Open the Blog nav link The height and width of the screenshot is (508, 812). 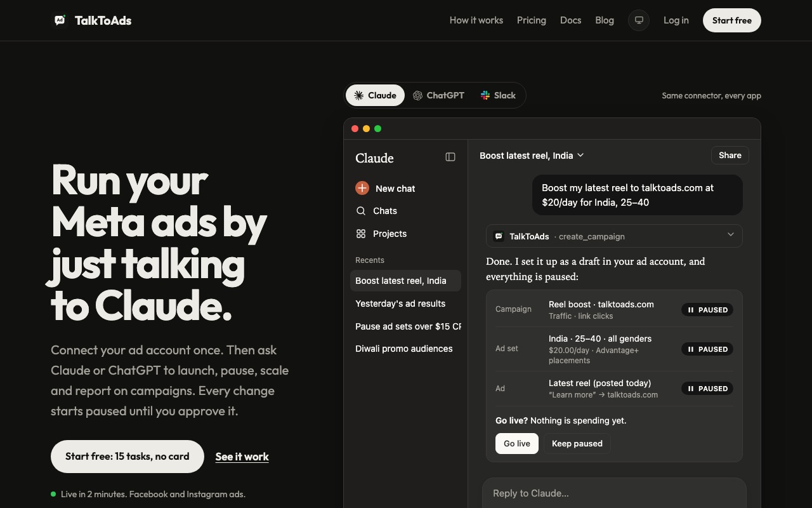click(605, 20)
